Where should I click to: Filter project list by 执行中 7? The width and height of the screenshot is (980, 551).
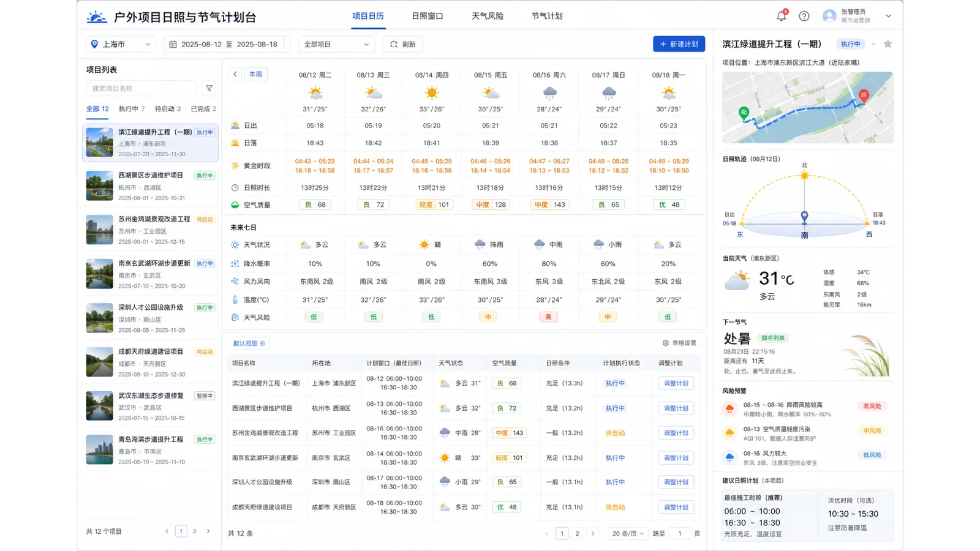pyautogui.click(x=132, y=109)
